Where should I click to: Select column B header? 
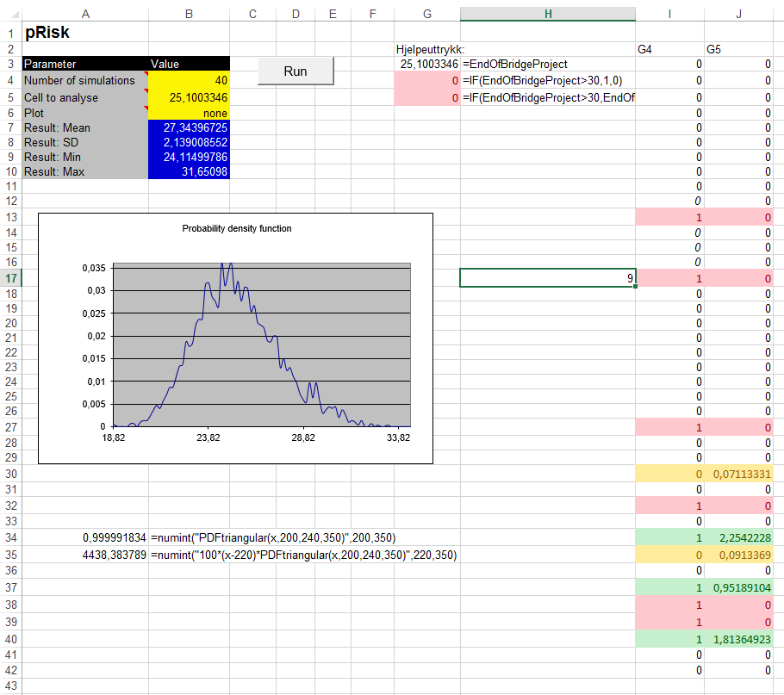(189, 14)
